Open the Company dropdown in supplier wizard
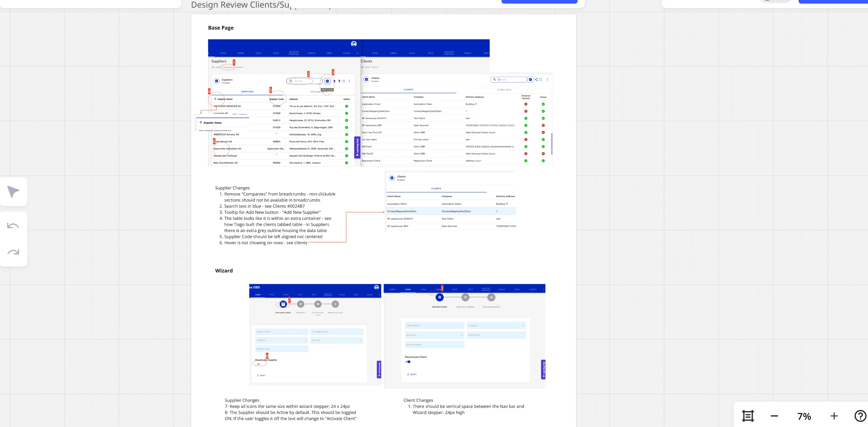Screen dimensions: 868x427 pyautogui.click(x=282, y=340)
